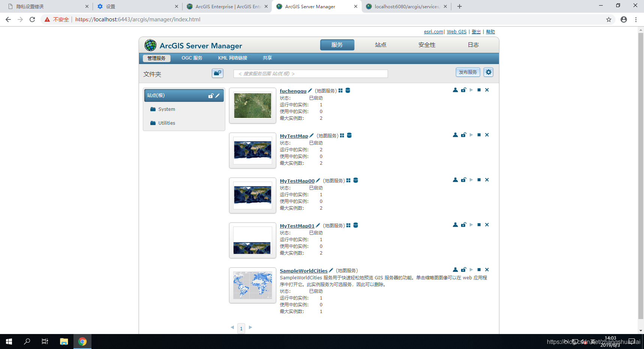Open the gear settings icon beside 发布服务

[x=488, y=72]
